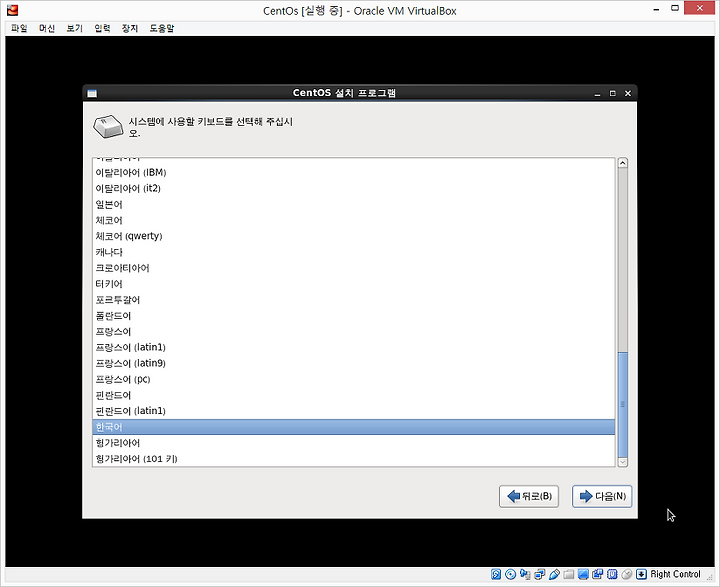Viewport: 720px width, 587px height.
Task: Click the CentOS installer window menu icon
Action: click(92, 93)
